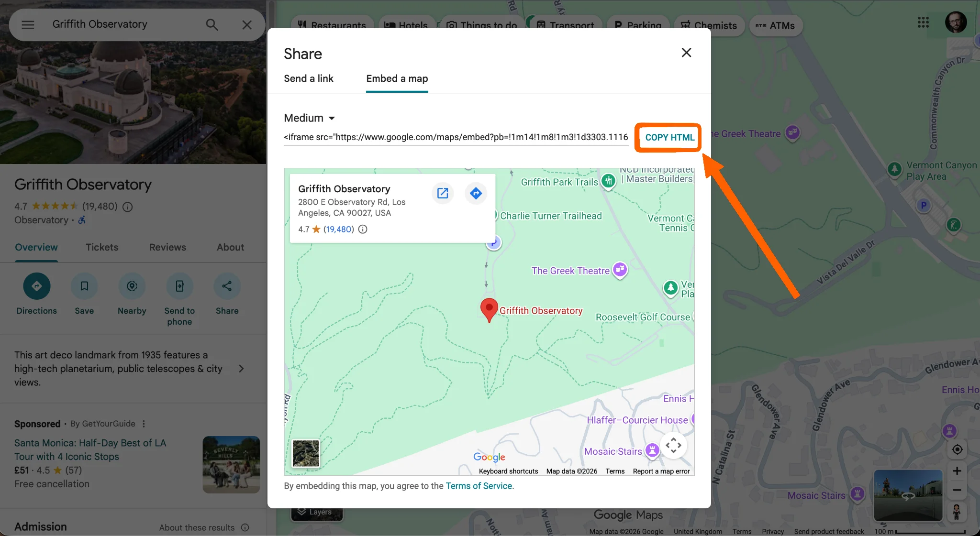
Task: Open the Layers button on main map
Action: tap(317, 512)
